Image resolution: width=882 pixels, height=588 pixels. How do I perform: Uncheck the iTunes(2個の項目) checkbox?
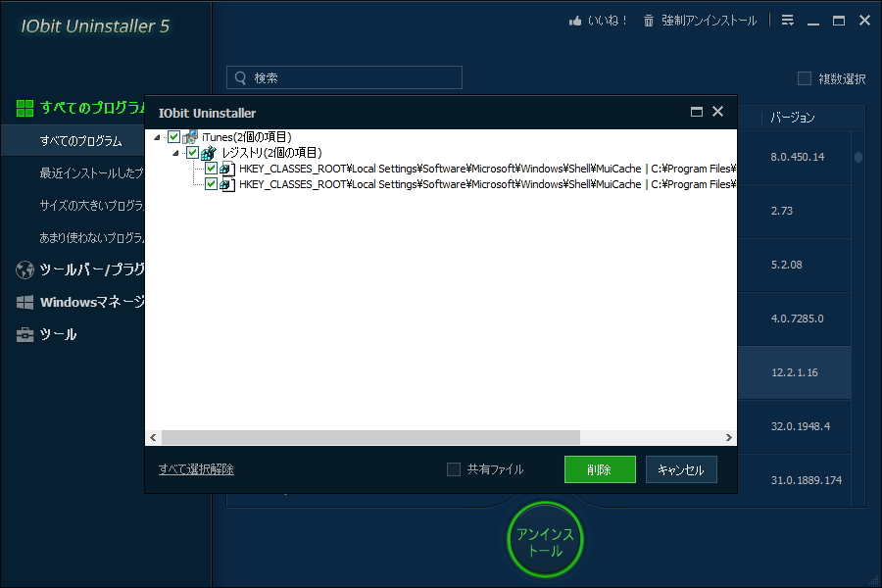click(173, 137)
